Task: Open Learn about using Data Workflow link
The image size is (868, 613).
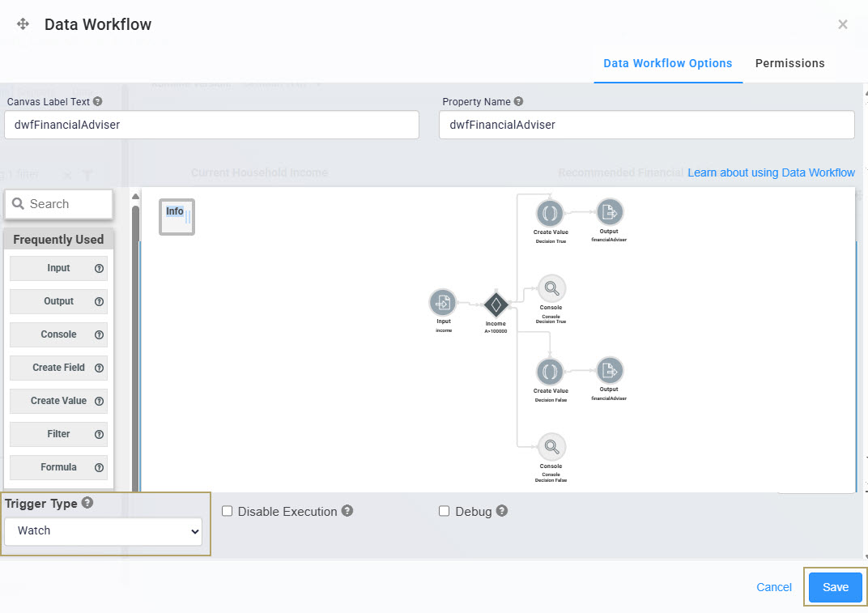Action: click(771, 172)
